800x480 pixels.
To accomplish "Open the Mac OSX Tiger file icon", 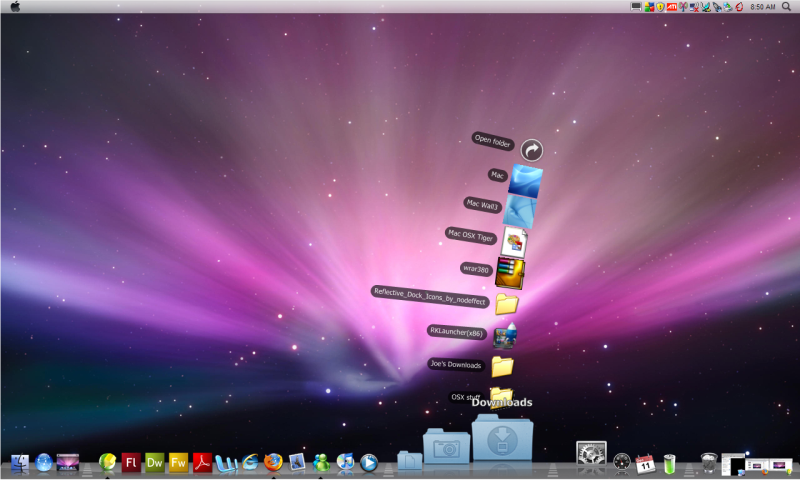I will tap(514, 242).
